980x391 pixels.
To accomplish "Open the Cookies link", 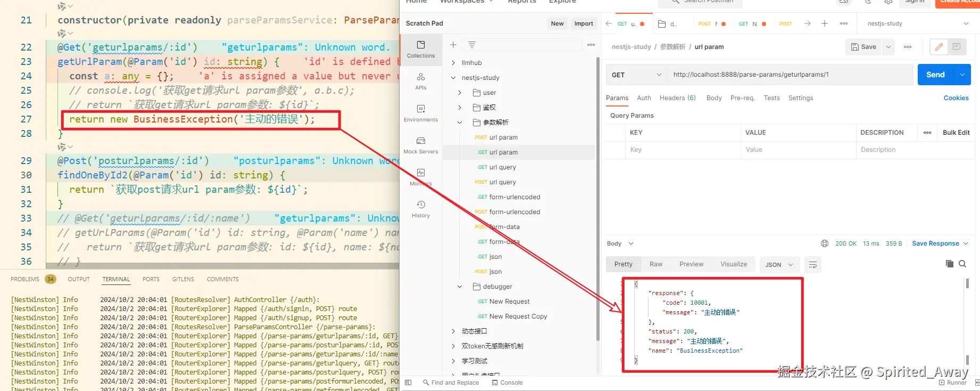I will pos(956,98).
